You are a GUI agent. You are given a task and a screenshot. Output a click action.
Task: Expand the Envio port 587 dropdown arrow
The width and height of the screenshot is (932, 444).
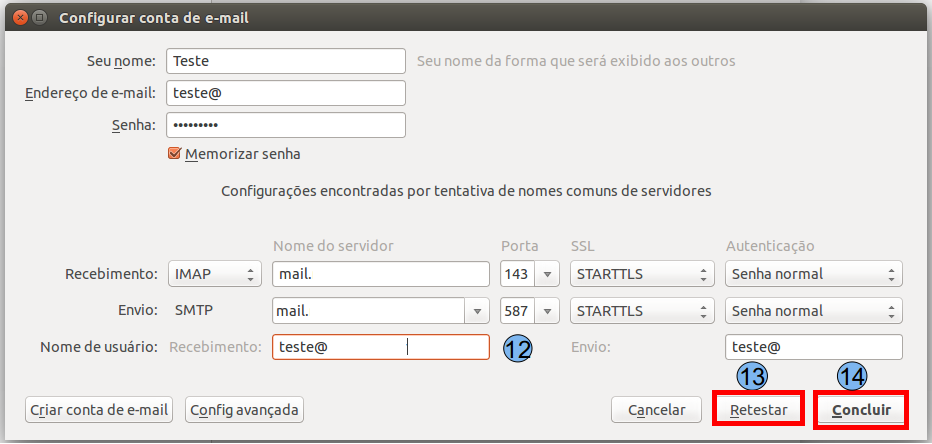click(547, 311)
